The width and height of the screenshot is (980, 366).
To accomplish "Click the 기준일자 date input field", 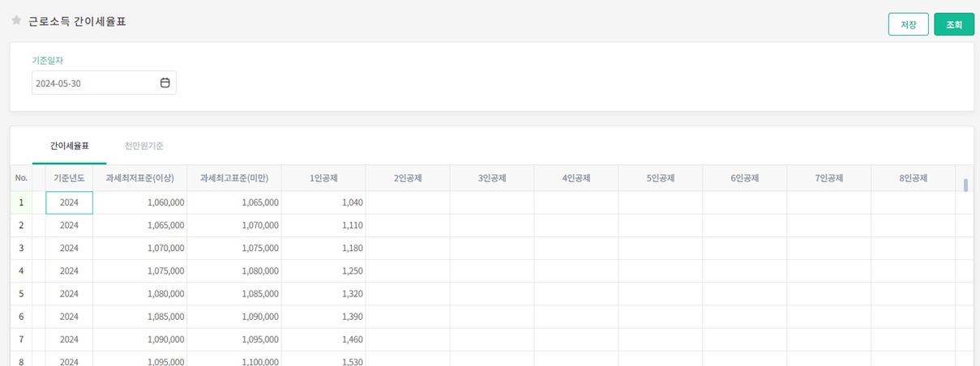I will (93, 83).
